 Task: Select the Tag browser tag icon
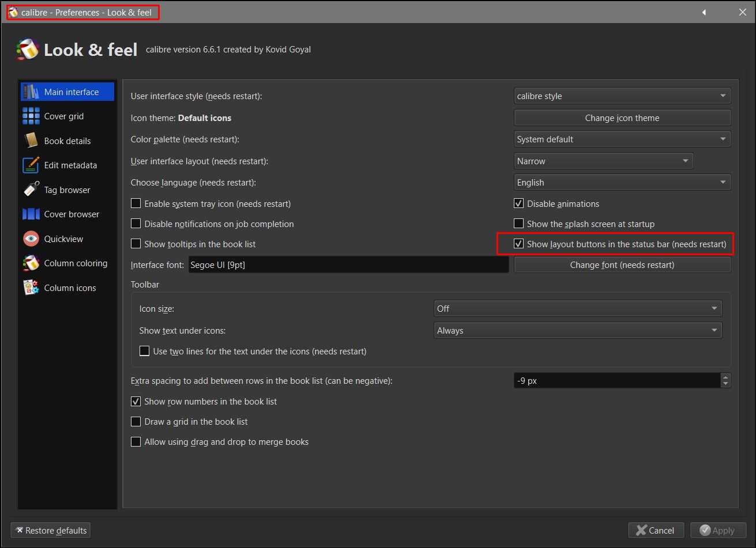(31, 190)
